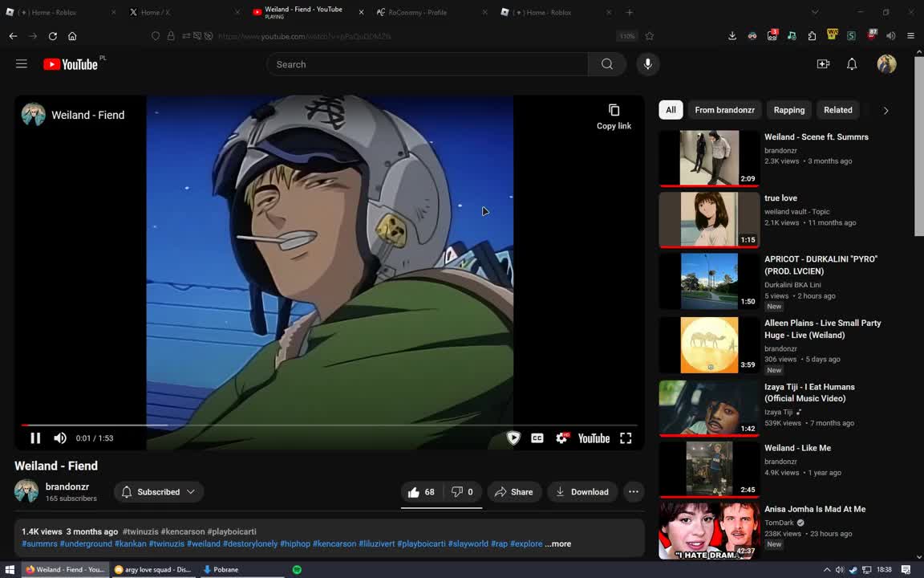Expand description with ...more

(558, 543)
